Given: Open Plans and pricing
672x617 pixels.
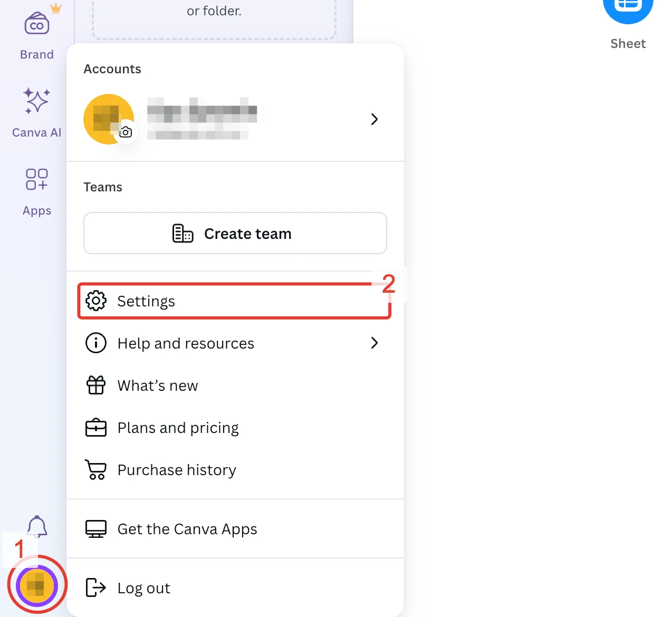Looking at the screenshot, I should click(234, 428).
